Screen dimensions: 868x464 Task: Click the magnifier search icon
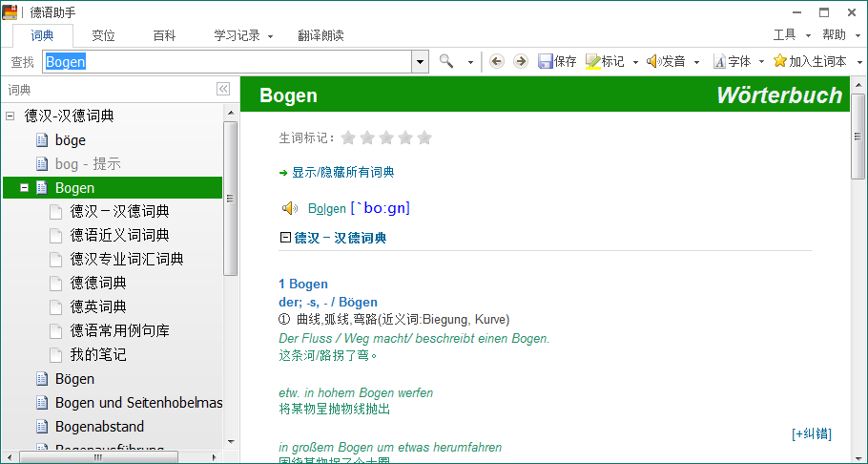(x=446, y=61)
